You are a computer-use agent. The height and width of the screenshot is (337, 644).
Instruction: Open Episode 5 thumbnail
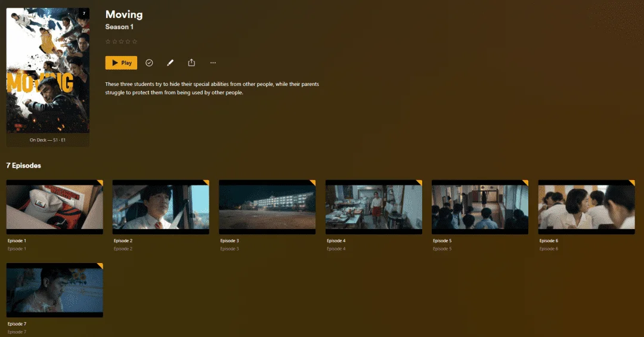point(480,207)
